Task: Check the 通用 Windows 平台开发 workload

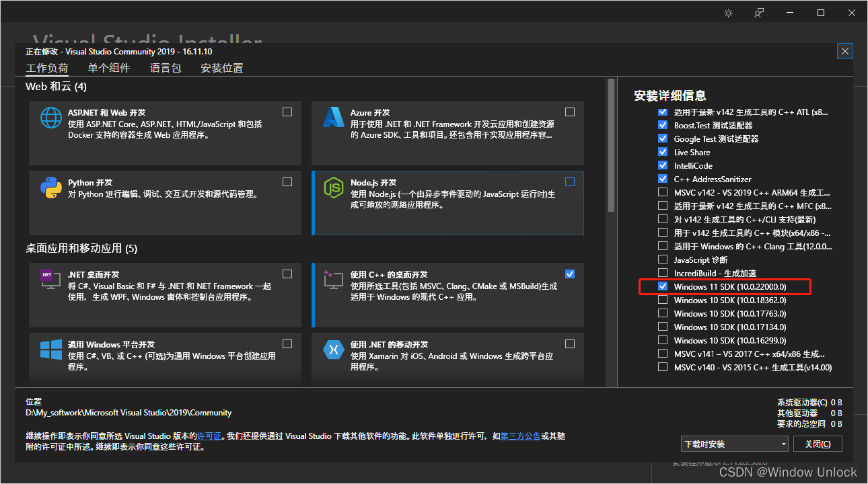Action: click(287, 344)
